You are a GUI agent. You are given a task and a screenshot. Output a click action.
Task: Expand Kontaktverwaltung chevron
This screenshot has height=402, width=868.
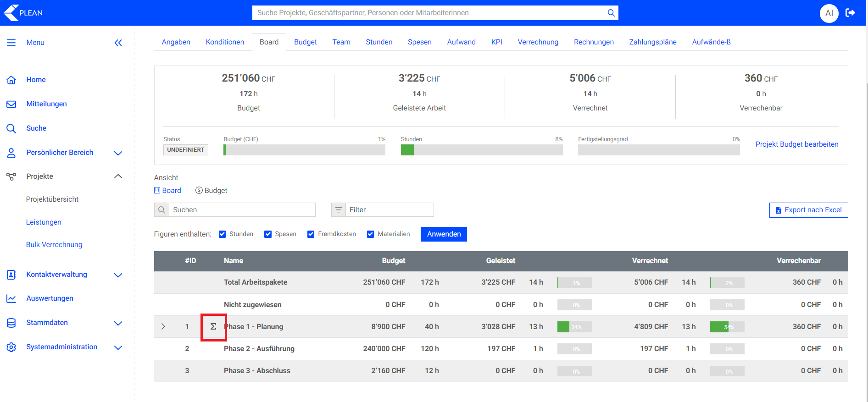[118, 275]
